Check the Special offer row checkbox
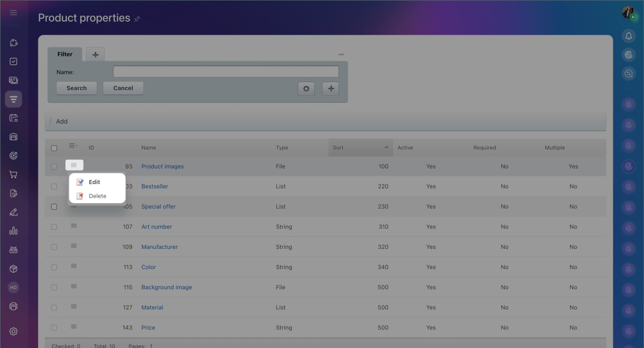This screenshot has width=644, height=348. (54, 207)
